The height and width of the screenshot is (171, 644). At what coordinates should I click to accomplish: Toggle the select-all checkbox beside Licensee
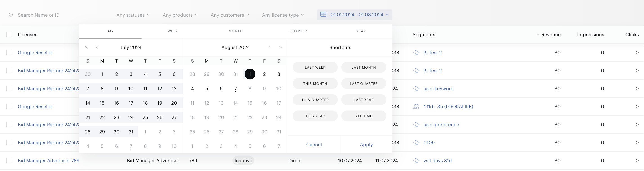click(x=9, y=34)
